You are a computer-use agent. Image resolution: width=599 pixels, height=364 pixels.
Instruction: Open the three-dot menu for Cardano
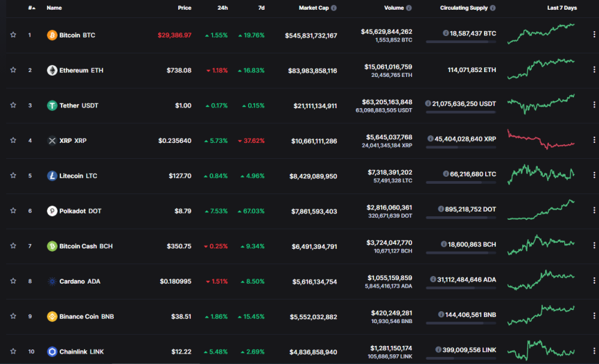click(594, 280)
